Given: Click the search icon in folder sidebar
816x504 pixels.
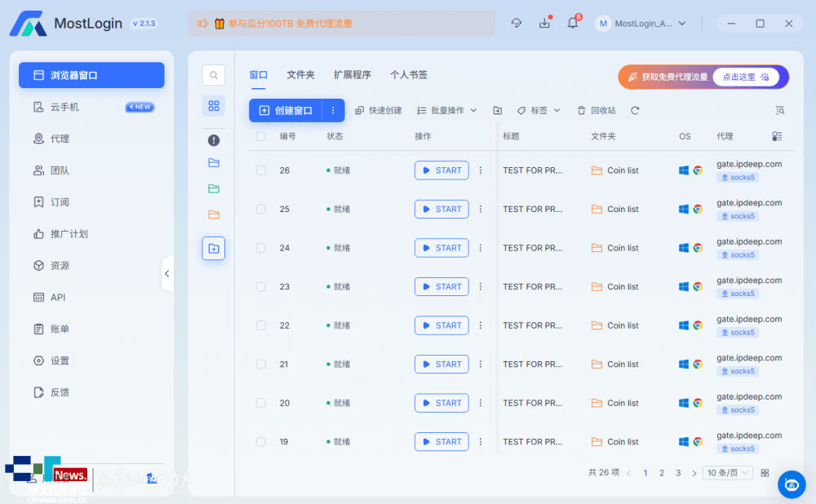Looking at the screenshot, I should [x=214, y=76].
